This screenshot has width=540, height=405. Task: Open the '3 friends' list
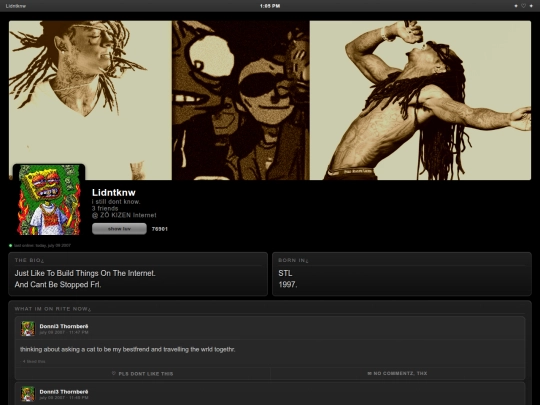click(105, 208)
